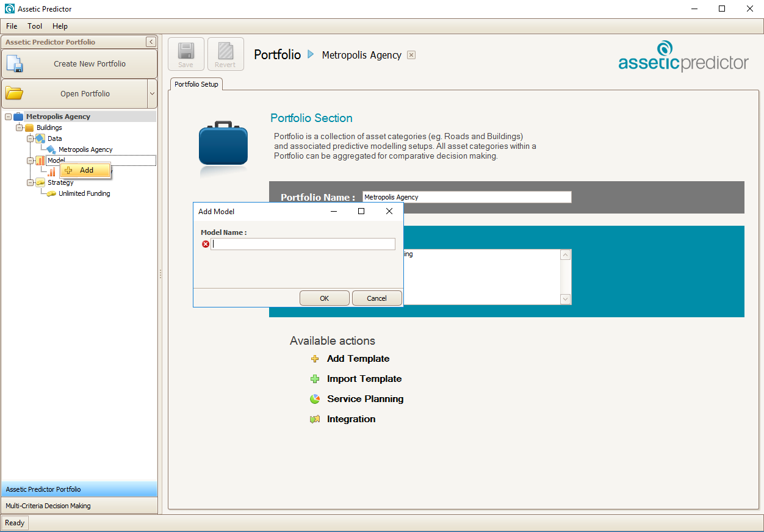Click the red error icon beside Model Name
Screen dimensions: 764x532
coord(206,244)
